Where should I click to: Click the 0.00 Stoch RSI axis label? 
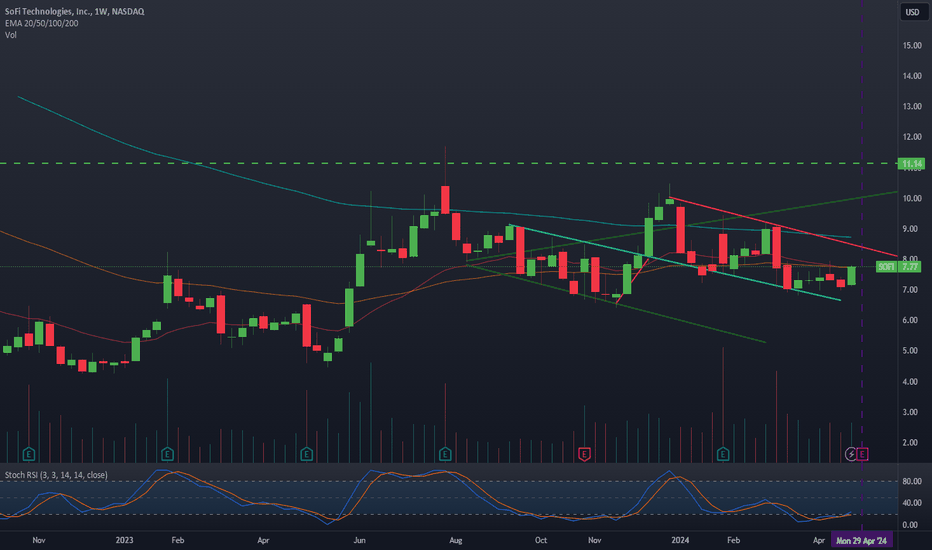coord(910,525)
